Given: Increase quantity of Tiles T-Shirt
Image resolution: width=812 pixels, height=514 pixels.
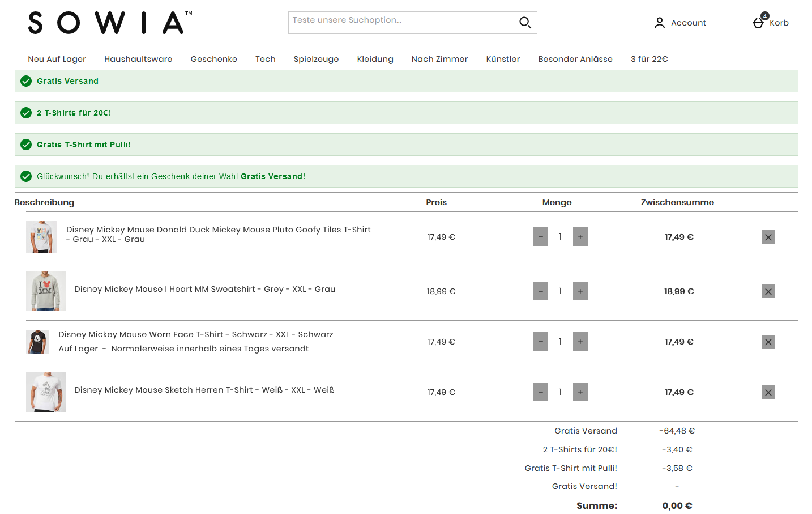Looking at the screenshot, I should point(580,237).
